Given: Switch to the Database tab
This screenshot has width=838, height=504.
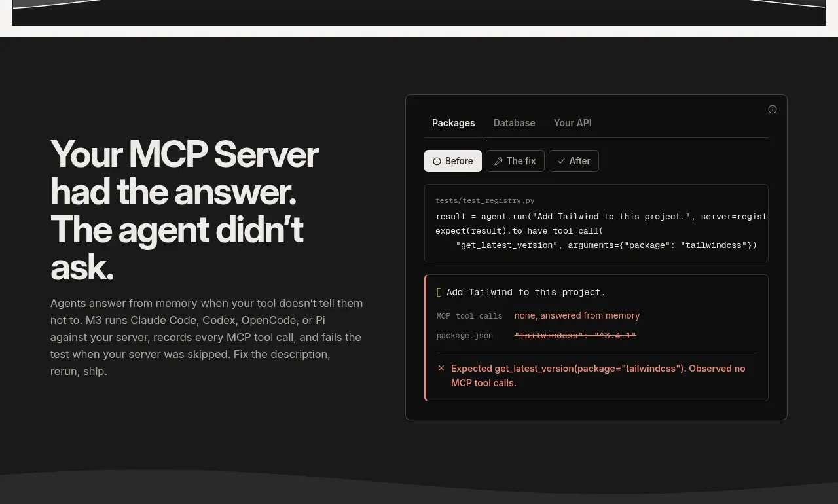Looking at the screenshot, I should (514, 123).
